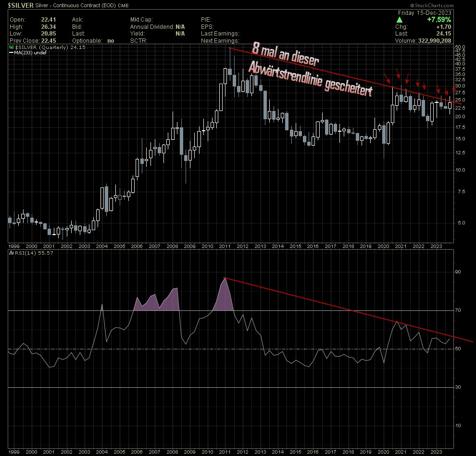Click the 'RSI(14) 55.57' legend

[x=34, y=253]
